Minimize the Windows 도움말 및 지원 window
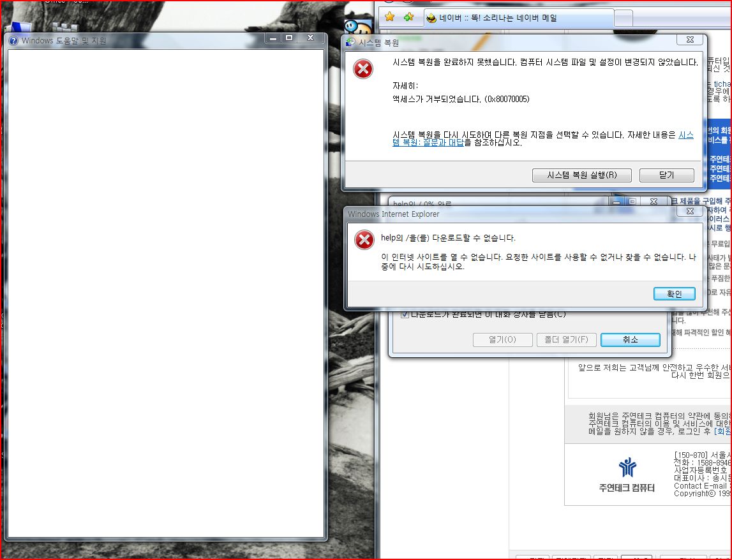The image size is (732, 560). pos(273,38)
